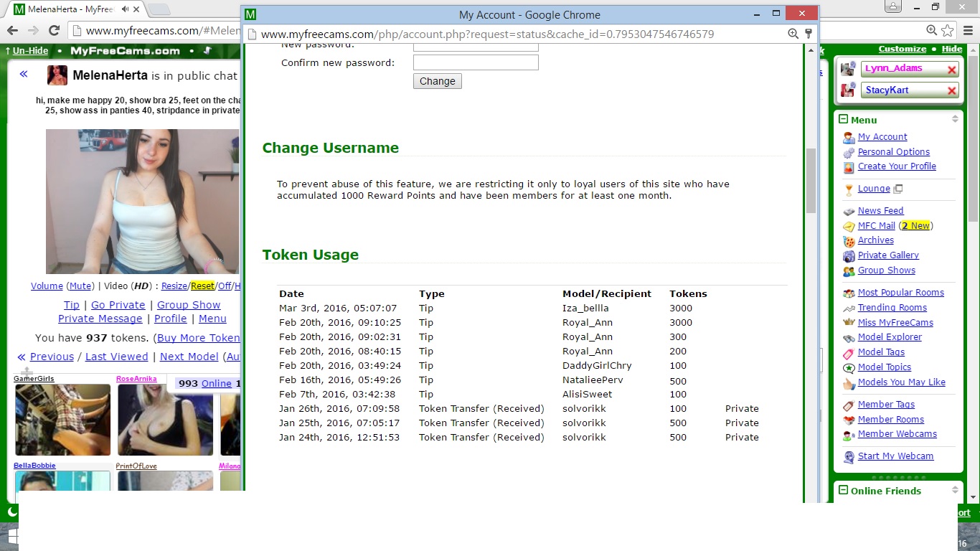
Task: Open the 2 New mail link
Action: pyautogui.click(x=915, y=225)
